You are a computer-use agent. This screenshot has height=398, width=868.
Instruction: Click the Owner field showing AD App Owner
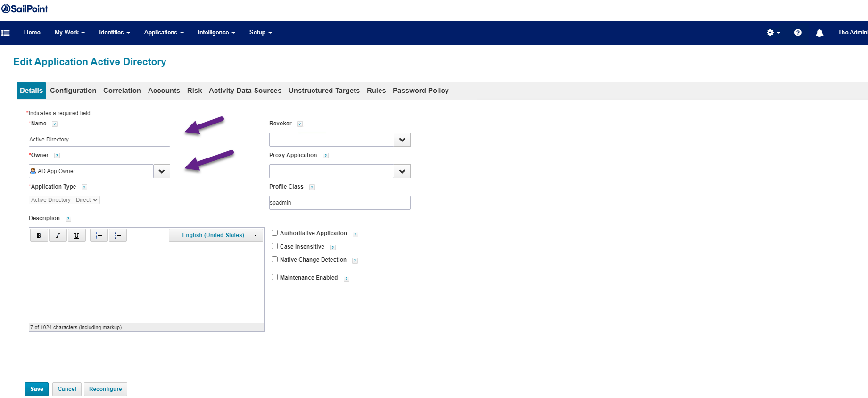(91, 171)
